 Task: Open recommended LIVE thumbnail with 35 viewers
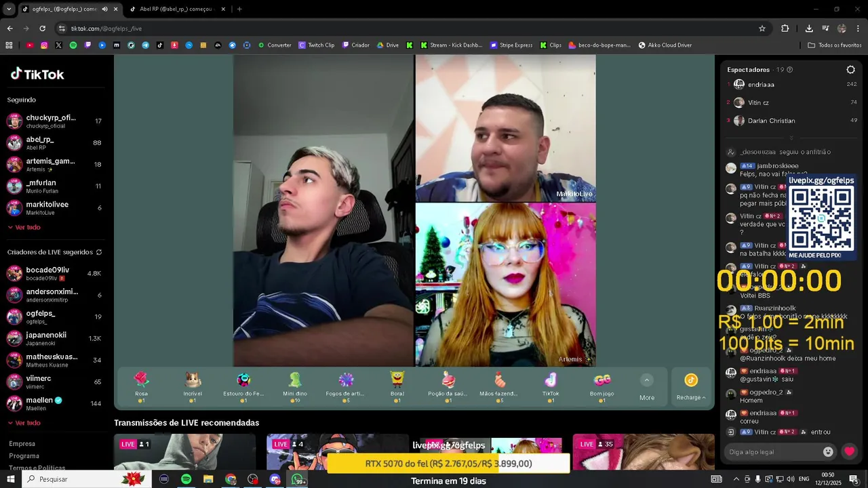pyautogui.click(x=644, y=452)
